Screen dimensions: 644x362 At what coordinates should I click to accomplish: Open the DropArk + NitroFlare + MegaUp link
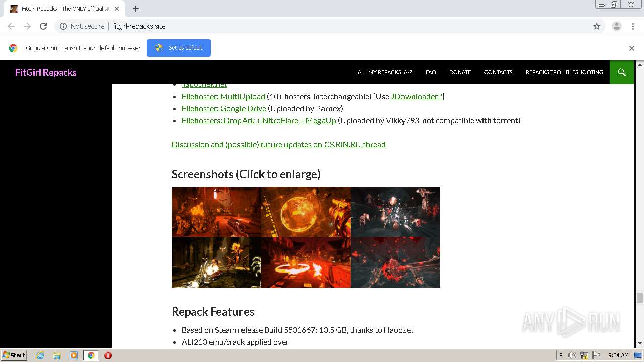pyautogui.click(x=259, y=120)
